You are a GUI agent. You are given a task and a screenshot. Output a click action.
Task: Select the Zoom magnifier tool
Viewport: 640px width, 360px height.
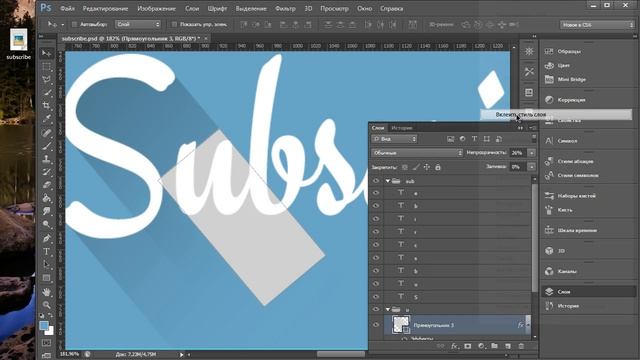point(47,305)
